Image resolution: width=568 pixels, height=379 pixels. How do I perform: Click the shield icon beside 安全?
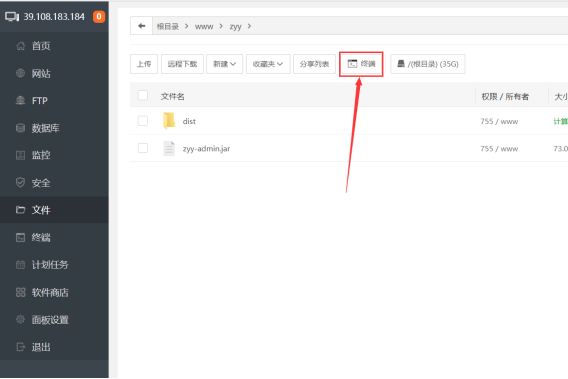point(21,183)
